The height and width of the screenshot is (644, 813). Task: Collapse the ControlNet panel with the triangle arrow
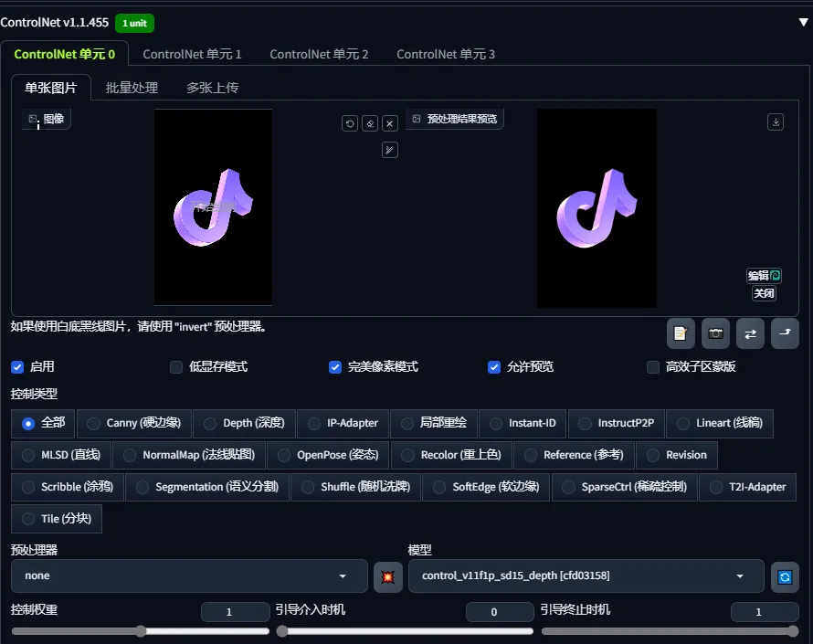(803, 22)
